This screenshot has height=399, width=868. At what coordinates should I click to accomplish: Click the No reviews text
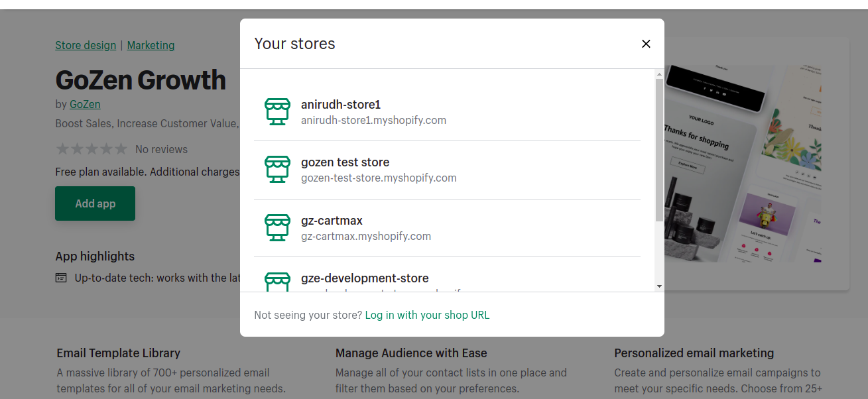161,150
